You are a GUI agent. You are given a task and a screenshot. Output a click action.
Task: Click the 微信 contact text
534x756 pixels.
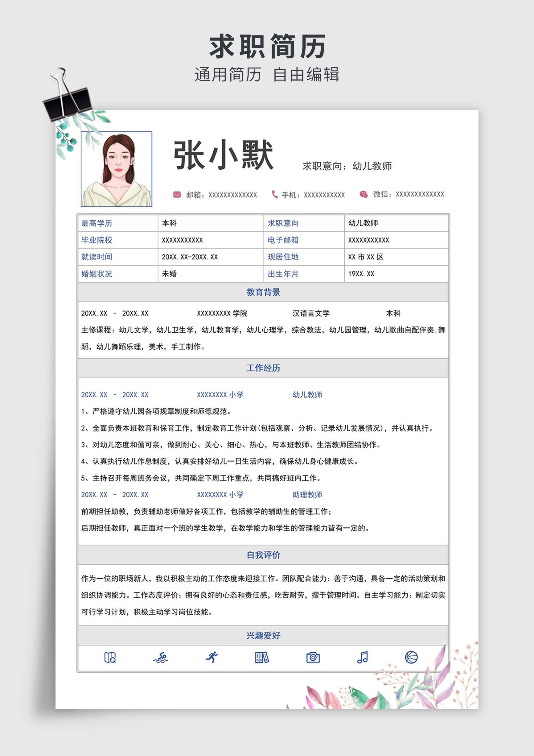point(409,194)
